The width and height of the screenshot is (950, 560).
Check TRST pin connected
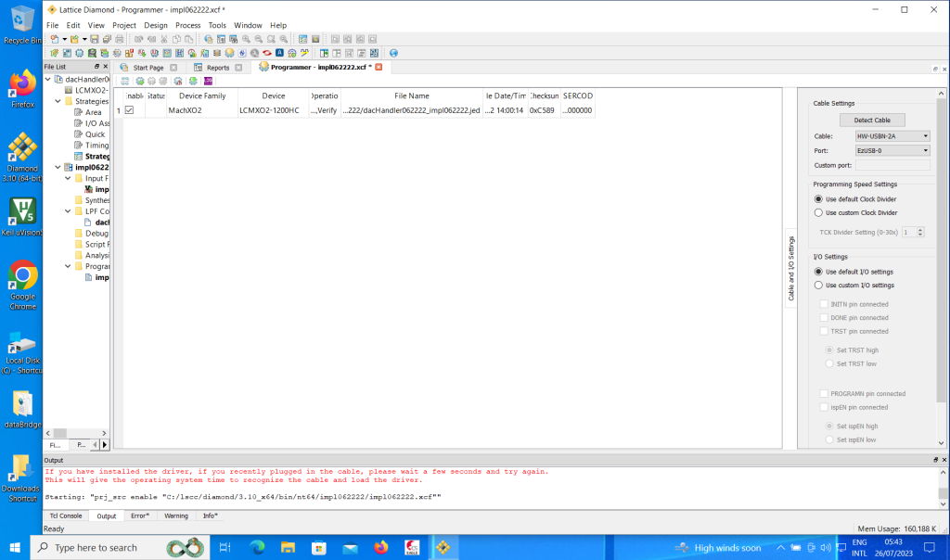[x=824, y=331]
